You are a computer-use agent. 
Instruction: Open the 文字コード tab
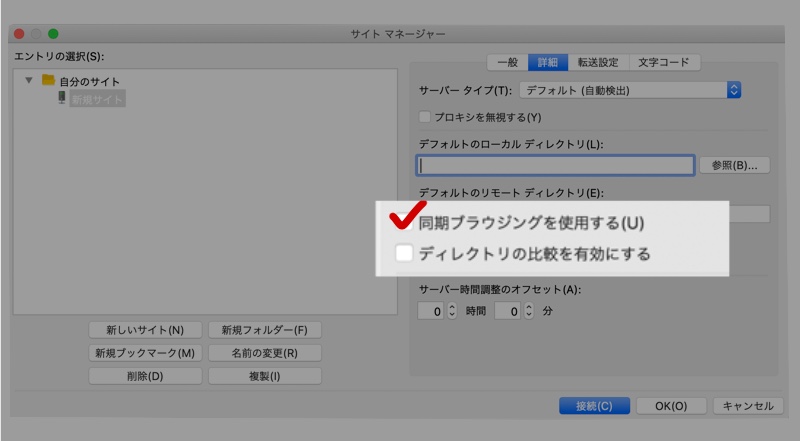point(664,62)
